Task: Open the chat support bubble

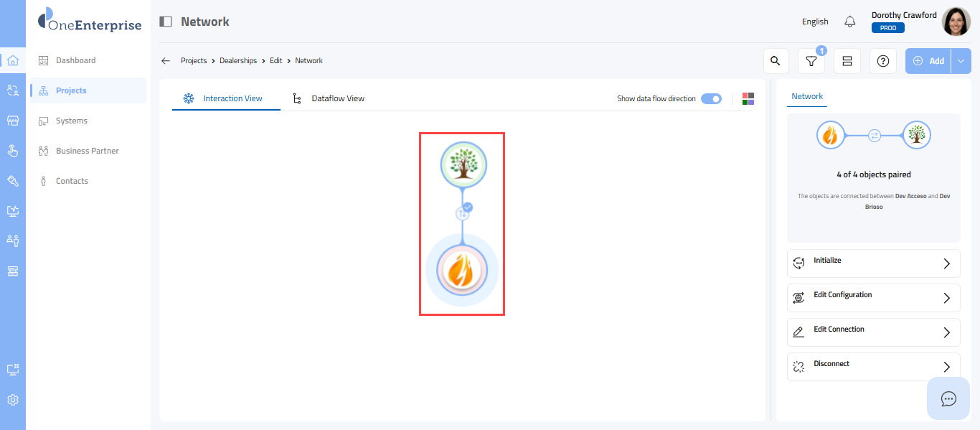Action: [x=948, y=398]
